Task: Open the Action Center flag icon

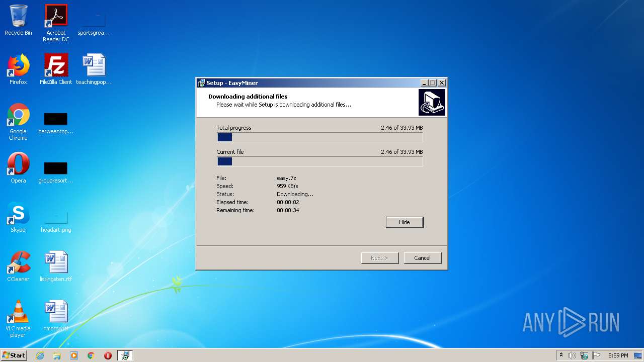Action: click(596, 355)
